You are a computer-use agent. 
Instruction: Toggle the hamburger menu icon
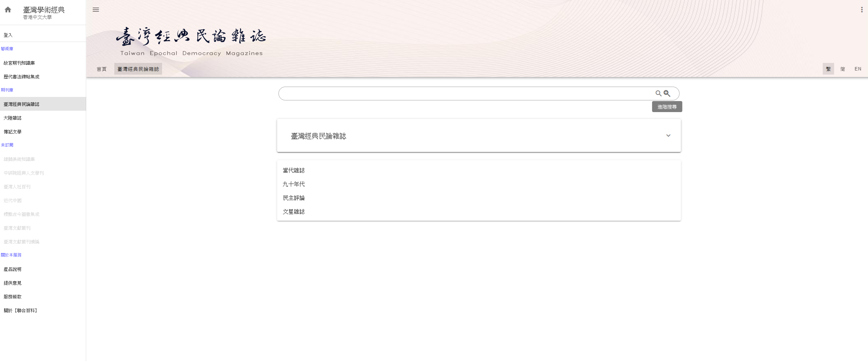click(96, 10)
